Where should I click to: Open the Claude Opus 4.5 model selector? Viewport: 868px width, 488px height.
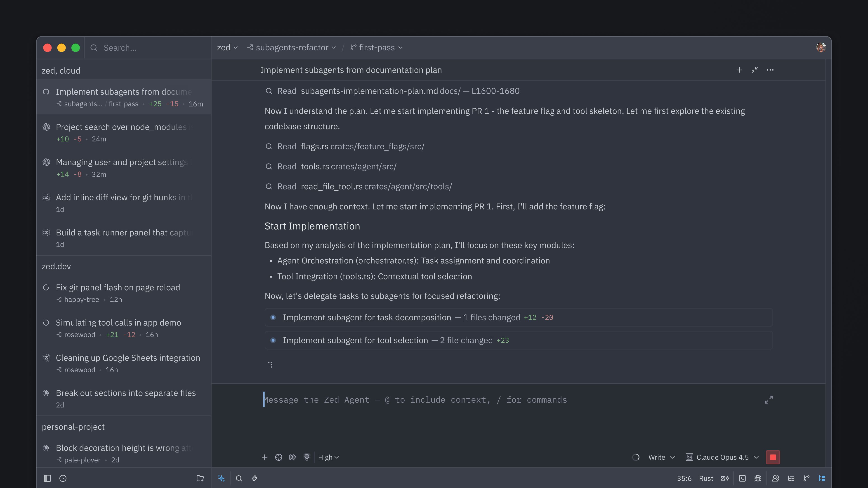722,457
